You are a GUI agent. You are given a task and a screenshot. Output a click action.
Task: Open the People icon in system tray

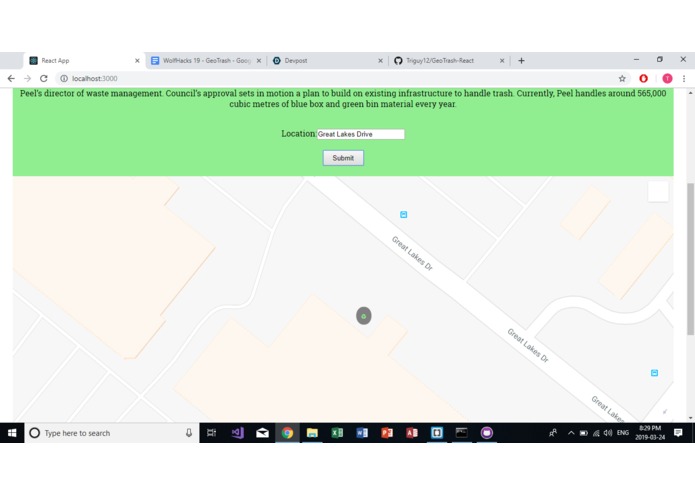[x=553, y=433]
